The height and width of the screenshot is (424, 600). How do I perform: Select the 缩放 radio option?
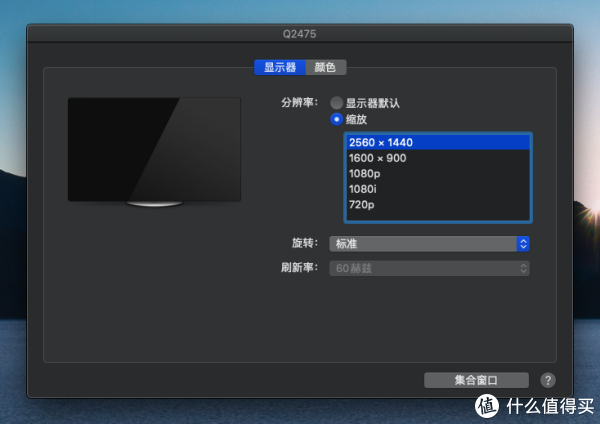click(x=337, y=120)
